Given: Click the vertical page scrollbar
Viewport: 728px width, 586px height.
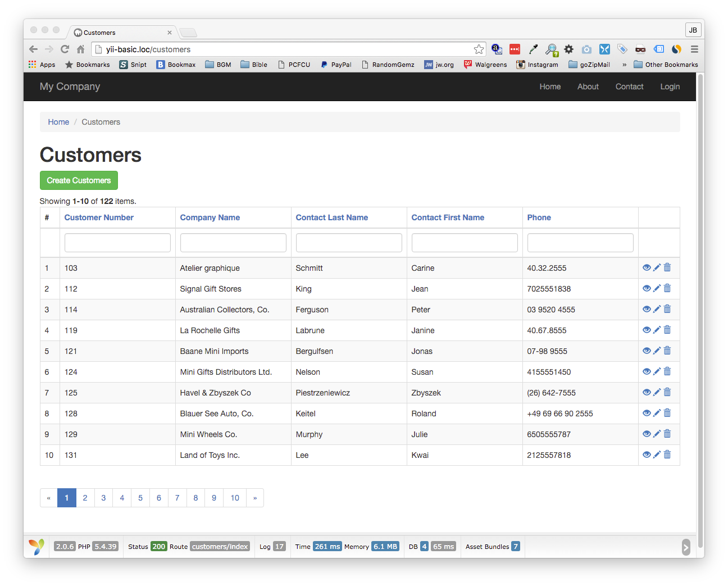Looking at the screenshot, I should coord(700,311).
